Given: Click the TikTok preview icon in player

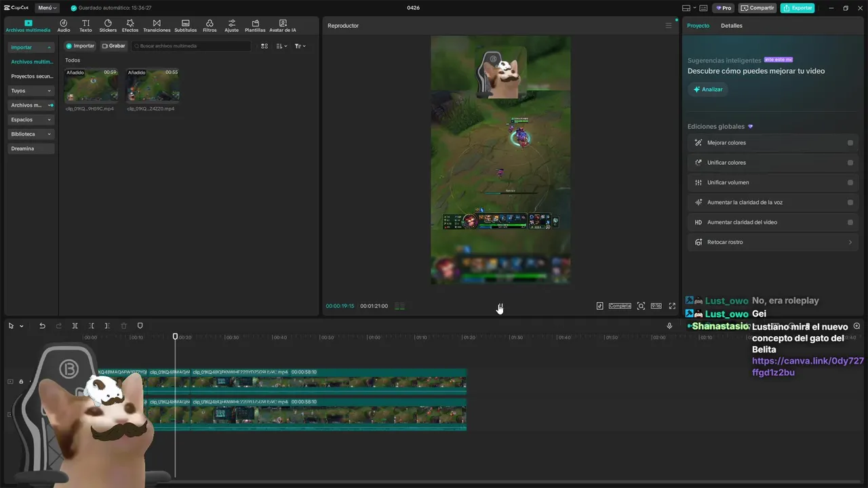Looking at the screenshot, I should coord(599,306).
